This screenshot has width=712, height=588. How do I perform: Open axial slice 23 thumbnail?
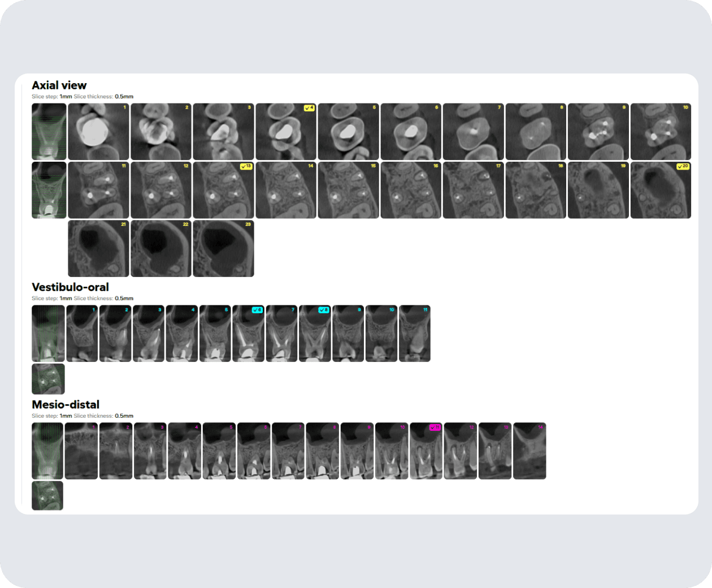click(223, 249)
